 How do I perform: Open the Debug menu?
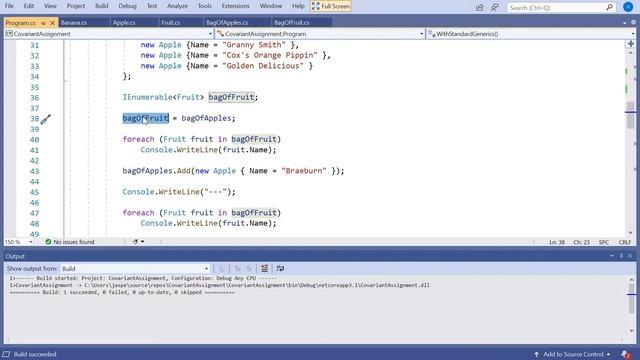click(127, 6)
